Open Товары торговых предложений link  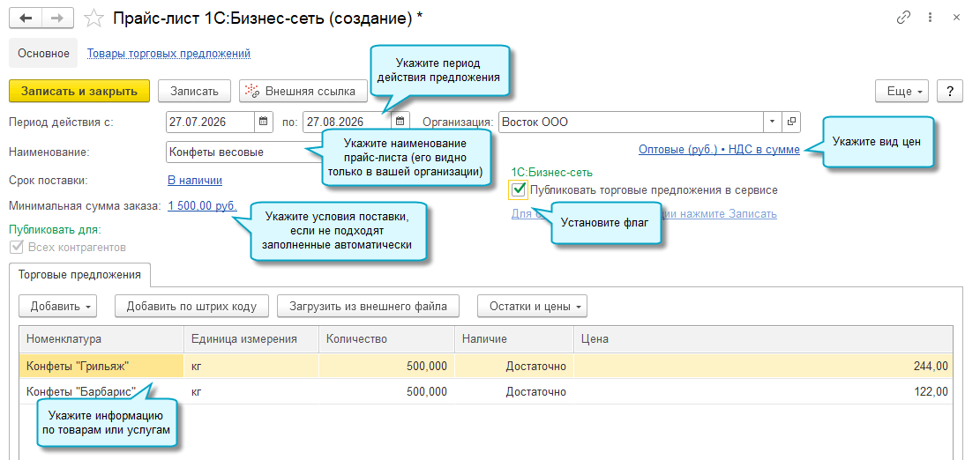coord(168,54)
